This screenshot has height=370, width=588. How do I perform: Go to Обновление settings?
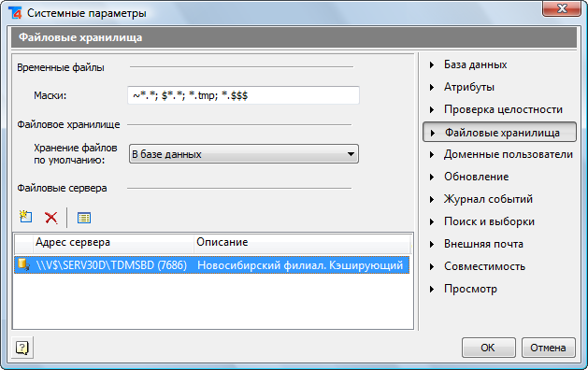[x=476, y=177]
